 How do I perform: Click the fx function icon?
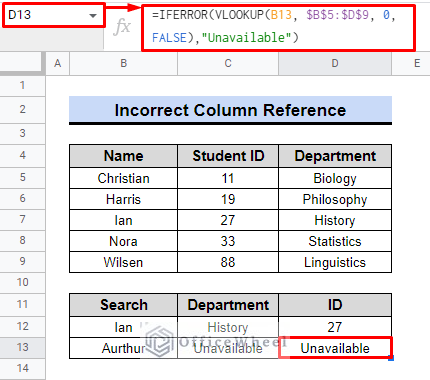122,27
